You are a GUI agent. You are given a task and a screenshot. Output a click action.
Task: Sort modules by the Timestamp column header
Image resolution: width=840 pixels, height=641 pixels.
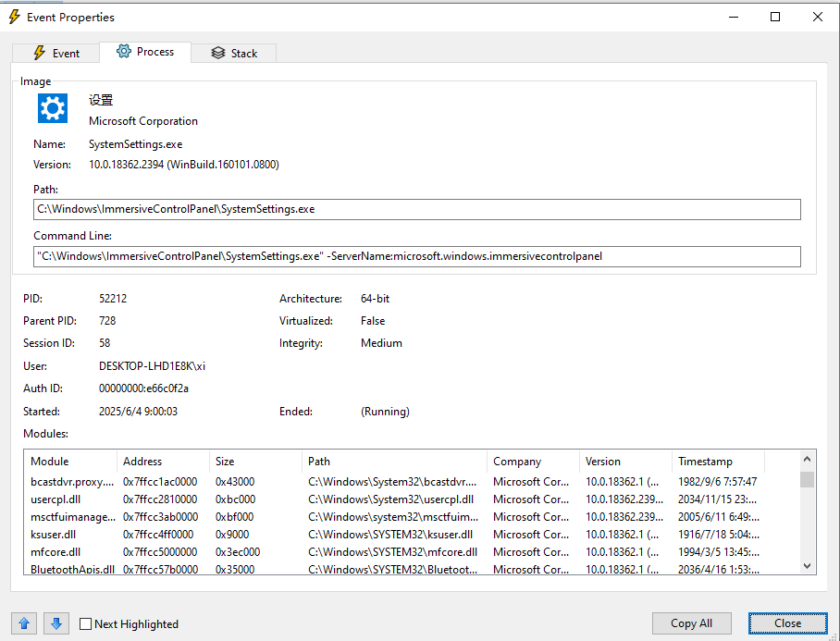pyautogui.click(x=708, y=461)
